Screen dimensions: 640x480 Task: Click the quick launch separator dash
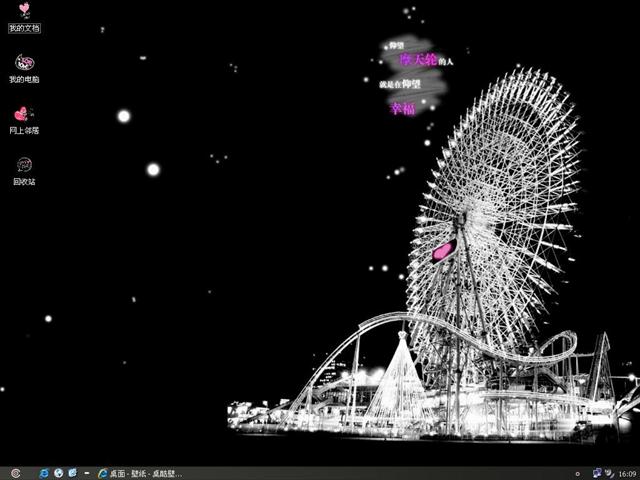pyautogui.click(x=87, y=472)
